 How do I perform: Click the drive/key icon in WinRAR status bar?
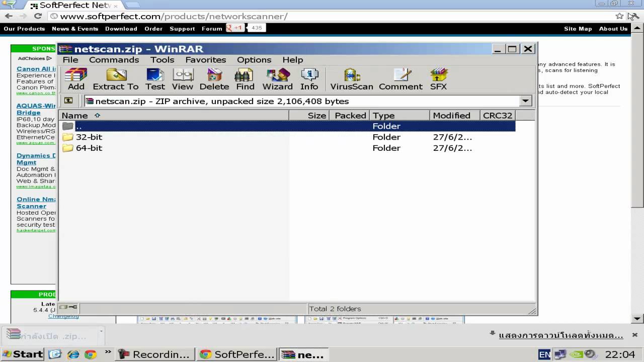pyautogui.click(x=68, y=307)
